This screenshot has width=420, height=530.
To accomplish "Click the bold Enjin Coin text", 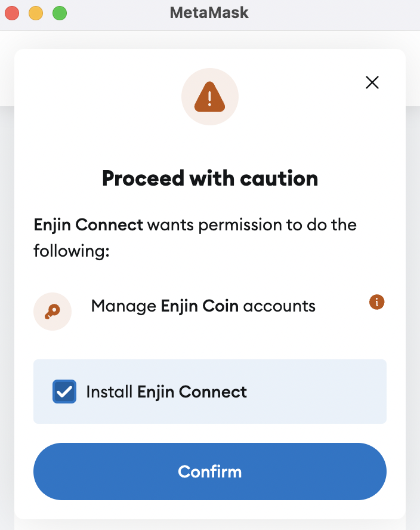I will point(200,306).
